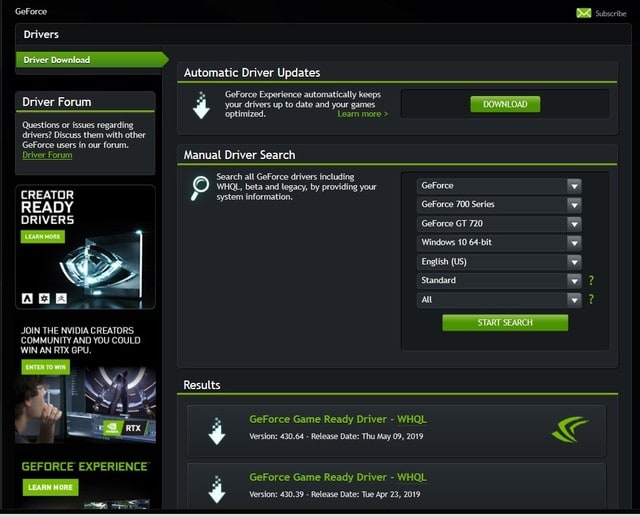Screen dimensions: 640x517
Task: Click the download arrow icon for driver version 430.39
Action: click(217, 489)
